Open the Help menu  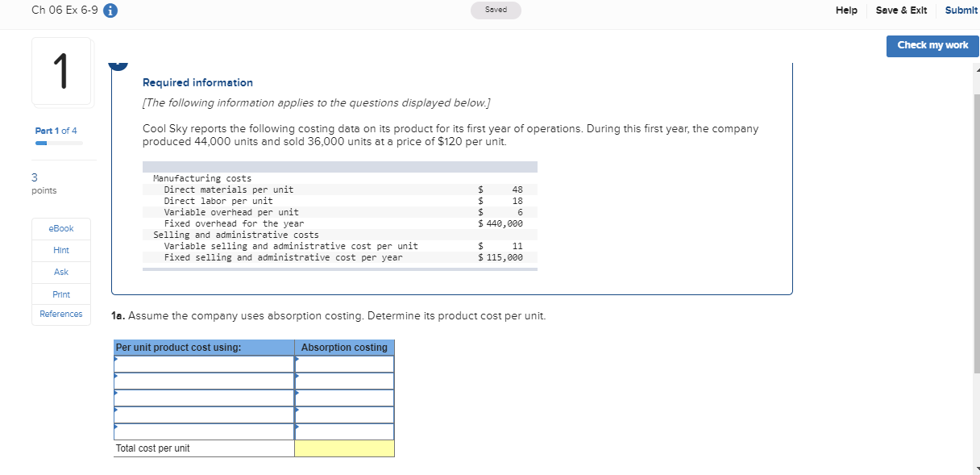coord(846,10)
